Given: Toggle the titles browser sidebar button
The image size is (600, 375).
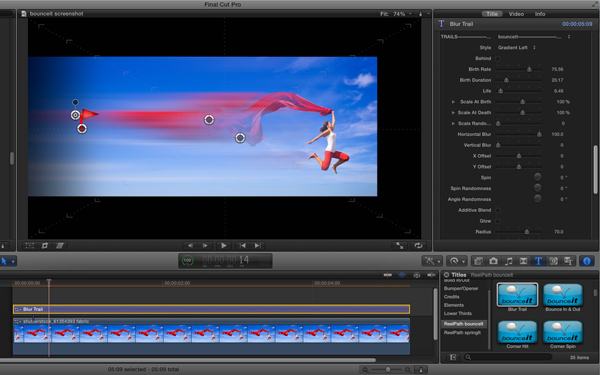Looking at the screenshot, I should click(453, 357).
